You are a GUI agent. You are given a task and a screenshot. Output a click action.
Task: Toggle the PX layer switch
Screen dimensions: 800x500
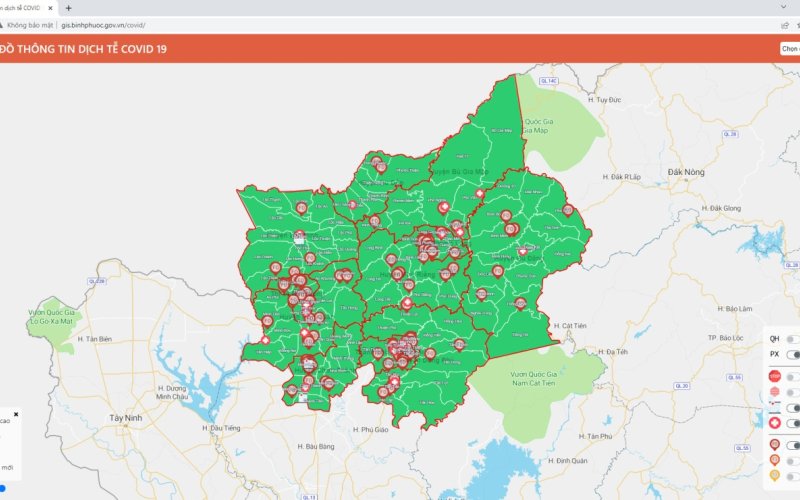click(792, 354)
